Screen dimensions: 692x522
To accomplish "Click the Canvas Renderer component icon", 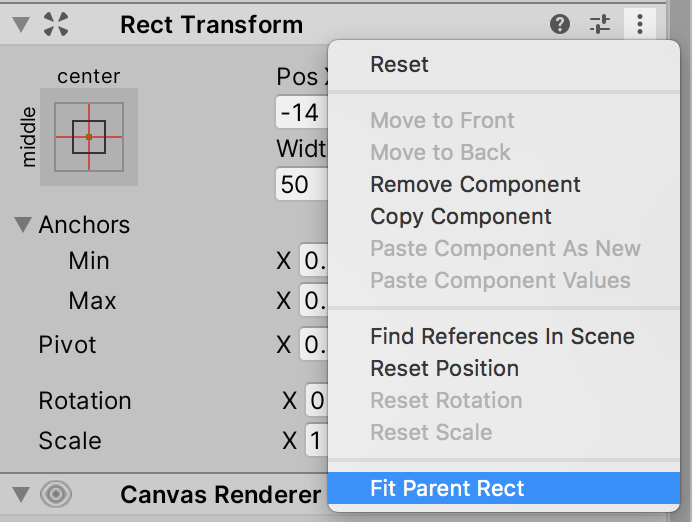I will [56, 494].
